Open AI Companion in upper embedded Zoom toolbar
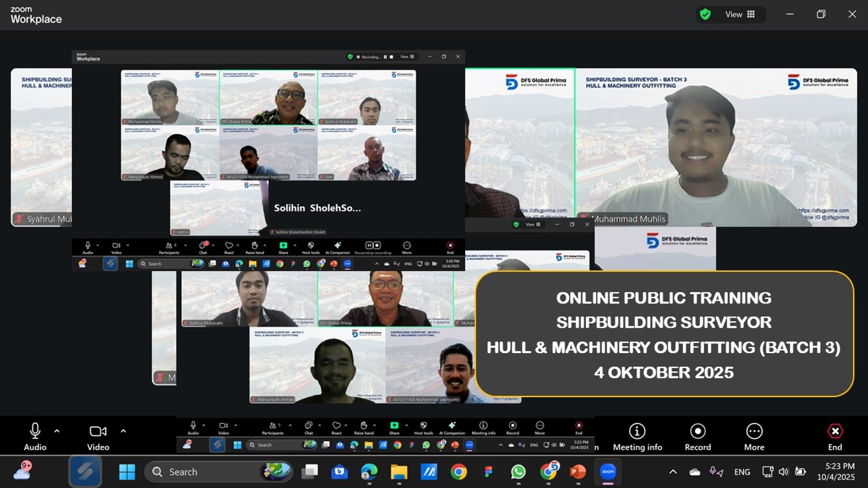868x488 pixels. click(x=338, y=247)
